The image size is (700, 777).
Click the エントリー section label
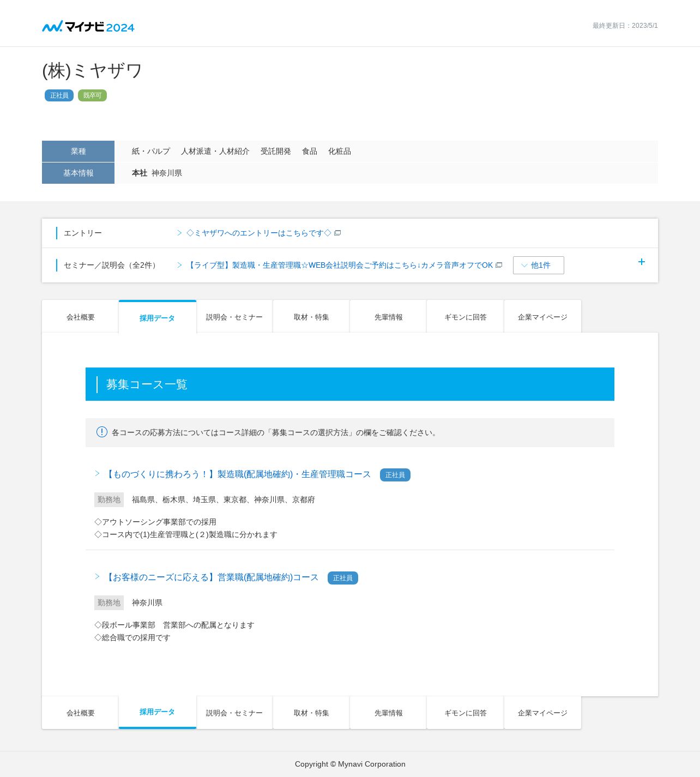click(x=83, y=233)
